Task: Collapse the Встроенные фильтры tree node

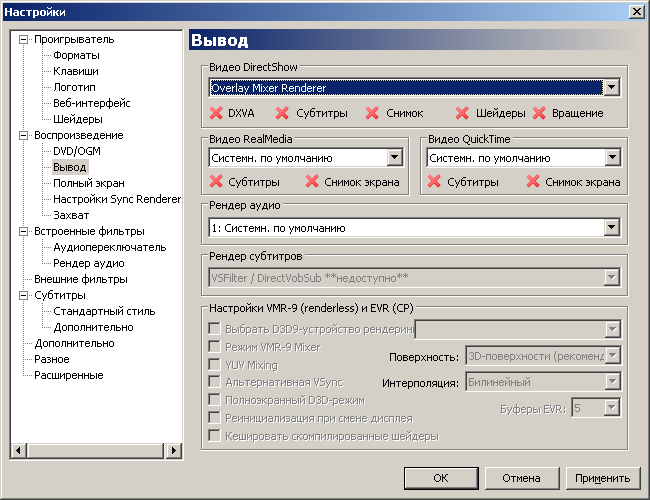Action: pos(24,231)
